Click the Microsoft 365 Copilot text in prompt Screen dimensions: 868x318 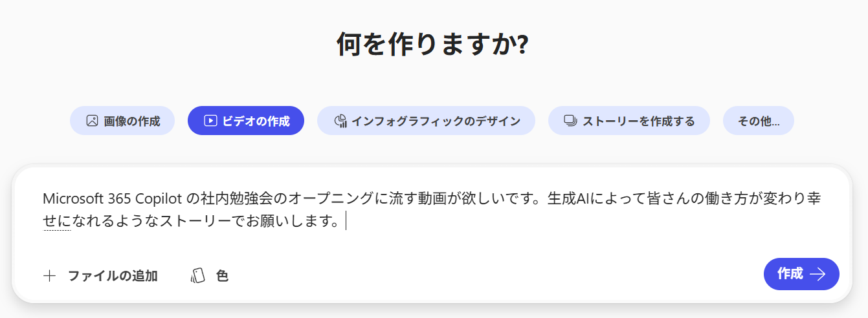[x=114, y=198]
